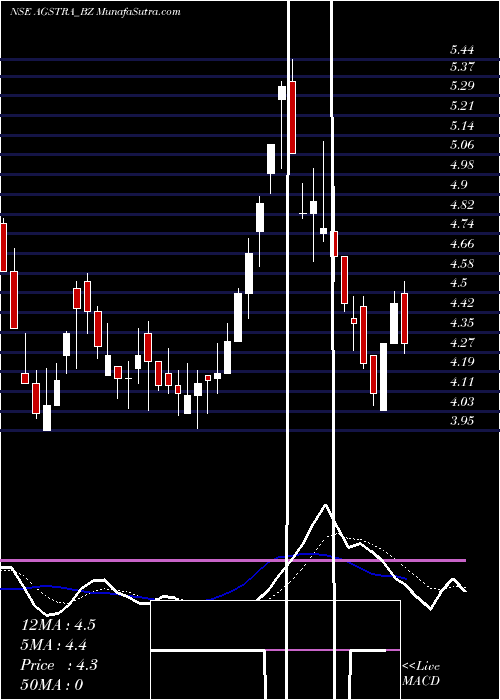The image size is (500, 700).
Task: Select the 5.06 price level label
Action: coord(462,145)
